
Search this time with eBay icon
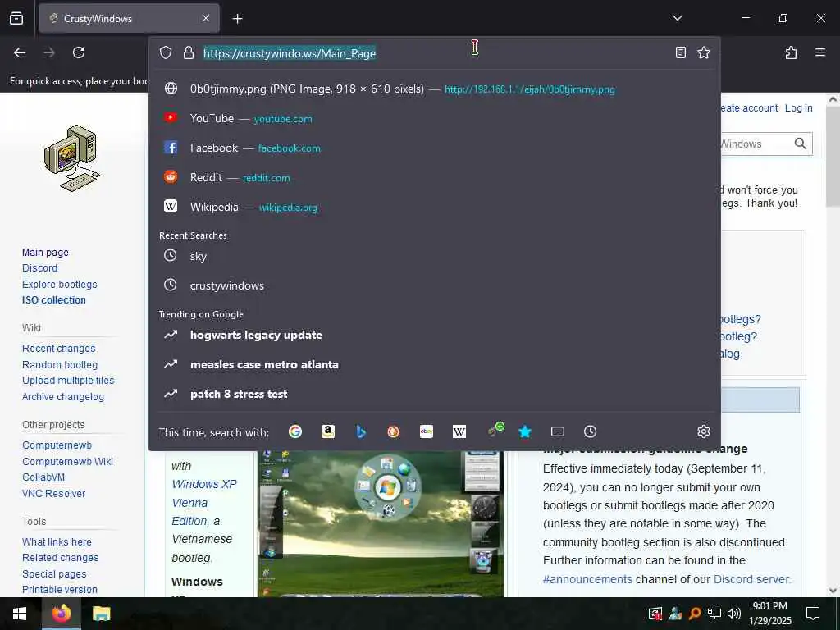427,431
